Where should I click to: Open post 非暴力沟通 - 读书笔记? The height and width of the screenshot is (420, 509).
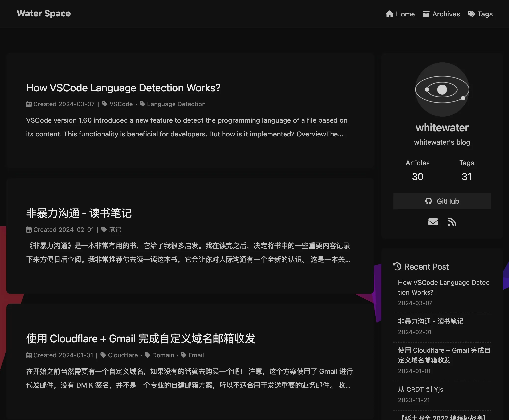79,213
